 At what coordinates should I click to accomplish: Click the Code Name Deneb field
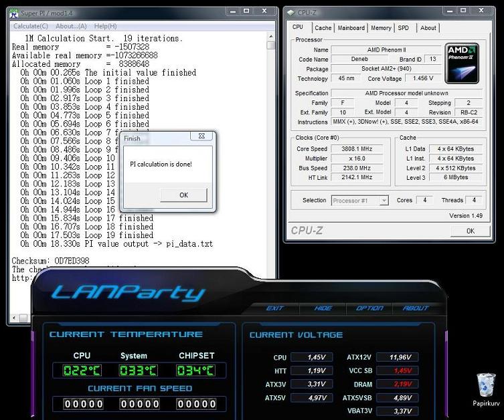(359, 59)
